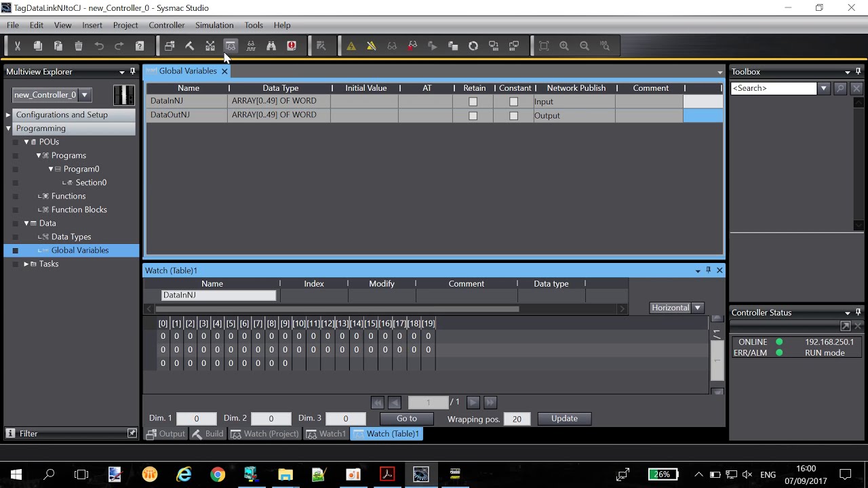Viewport: 868px width, 488px height.
Task: Open the Insert menu
Action: pos(92,25)
